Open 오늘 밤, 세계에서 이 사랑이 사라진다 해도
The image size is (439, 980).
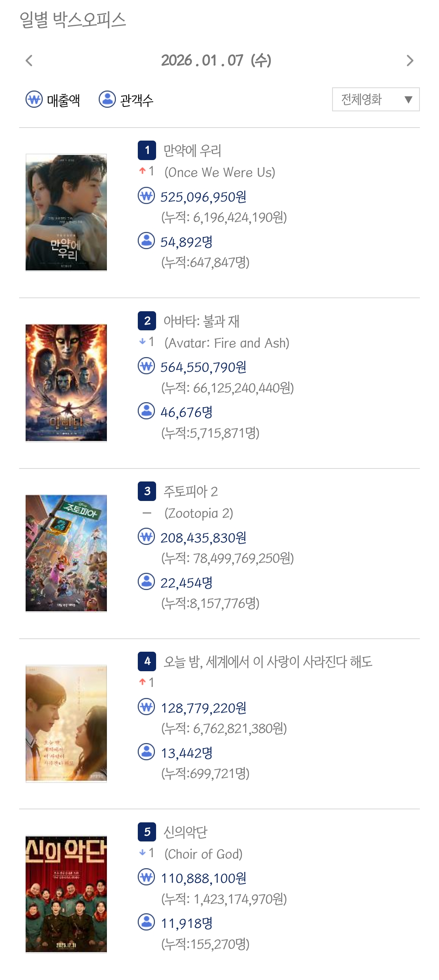point(267,662)
